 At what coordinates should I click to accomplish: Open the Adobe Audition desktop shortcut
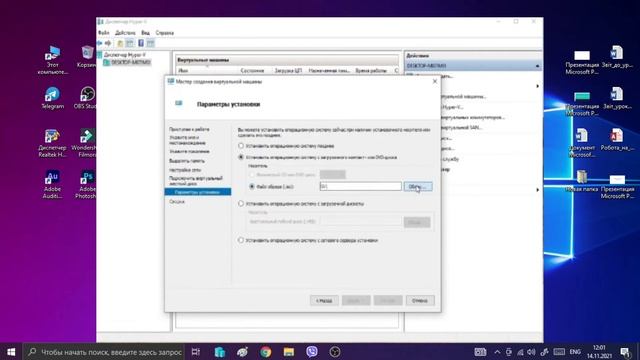point(52,184)
